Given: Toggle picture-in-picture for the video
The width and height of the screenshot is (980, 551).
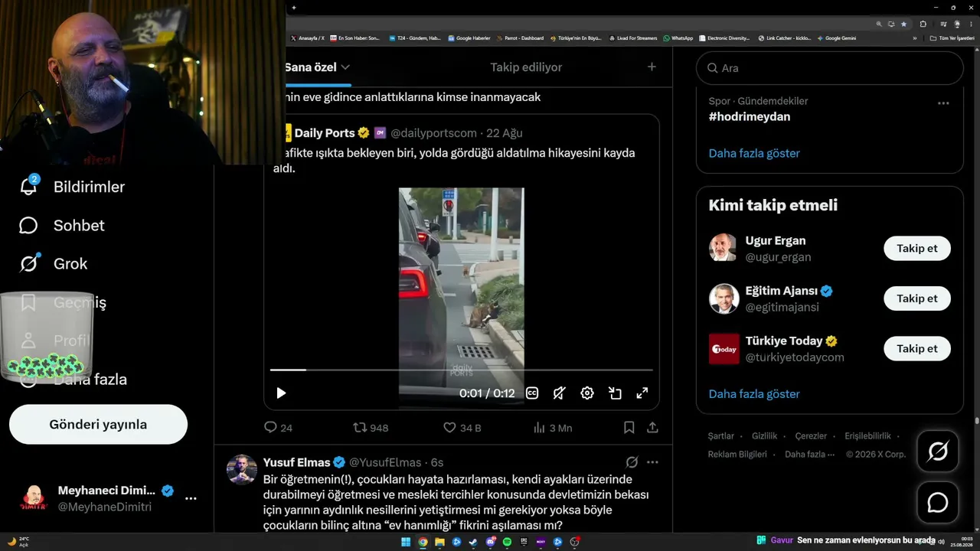Looking at the screenshot, I should [x=615, y=393].
